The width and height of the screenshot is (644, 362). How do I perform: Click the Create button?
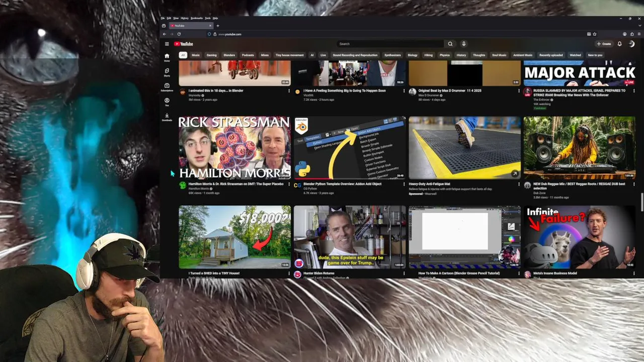coord(604,44)
